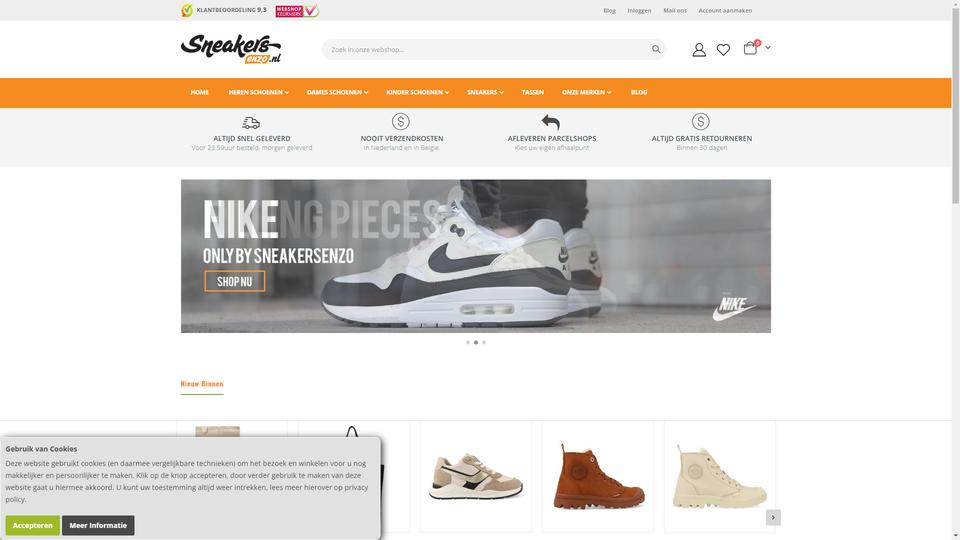This screenshot has height=540, width=960.
Task: Click the Nike Air Max banner image
Action: 476,256
